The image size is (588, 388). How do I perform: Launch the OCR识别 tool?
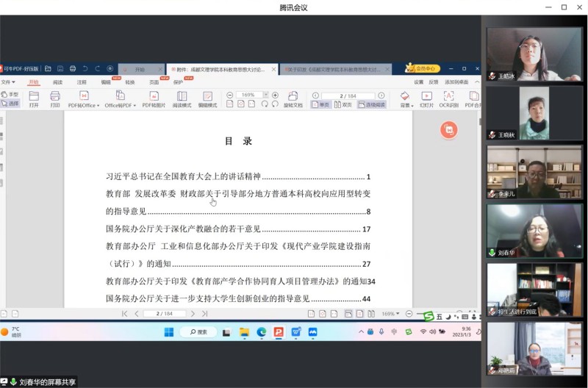coord(448,96)
